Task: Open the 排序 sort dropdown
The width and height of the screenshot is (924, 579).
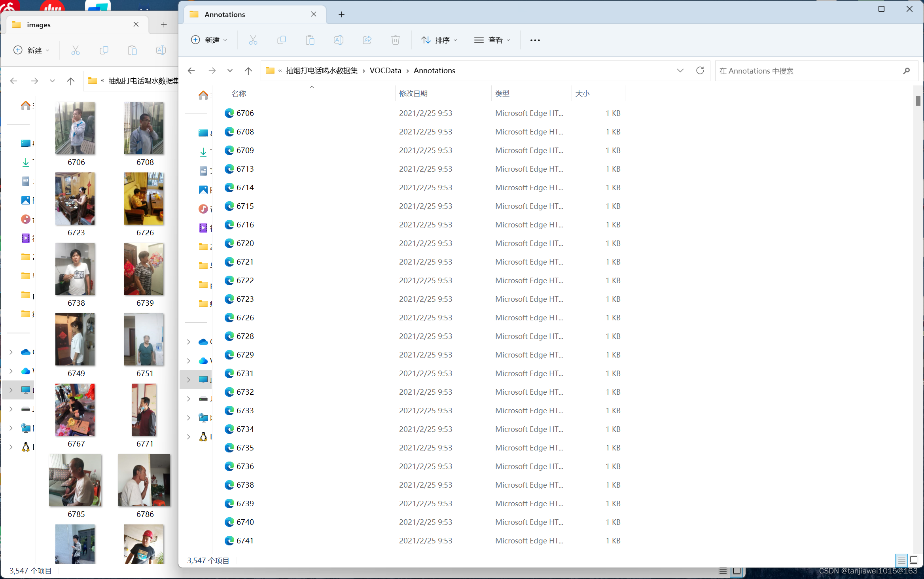Action: [x=439, y=40]
